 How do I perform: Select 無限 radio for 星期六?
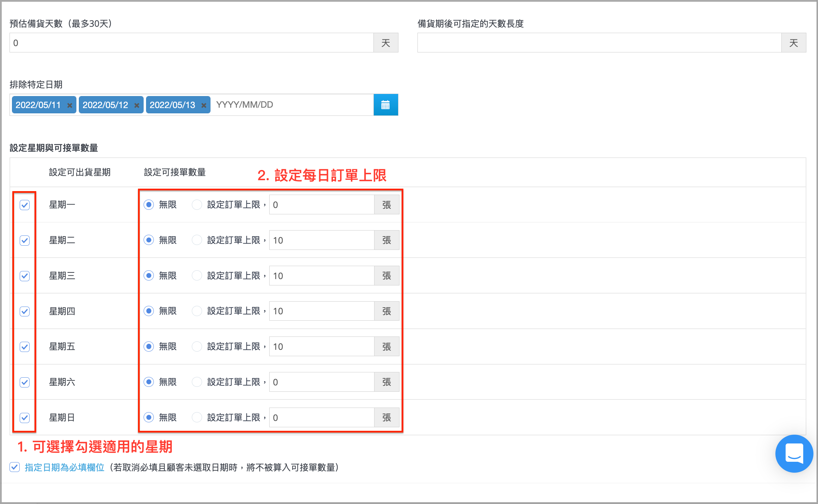[149, 382]
